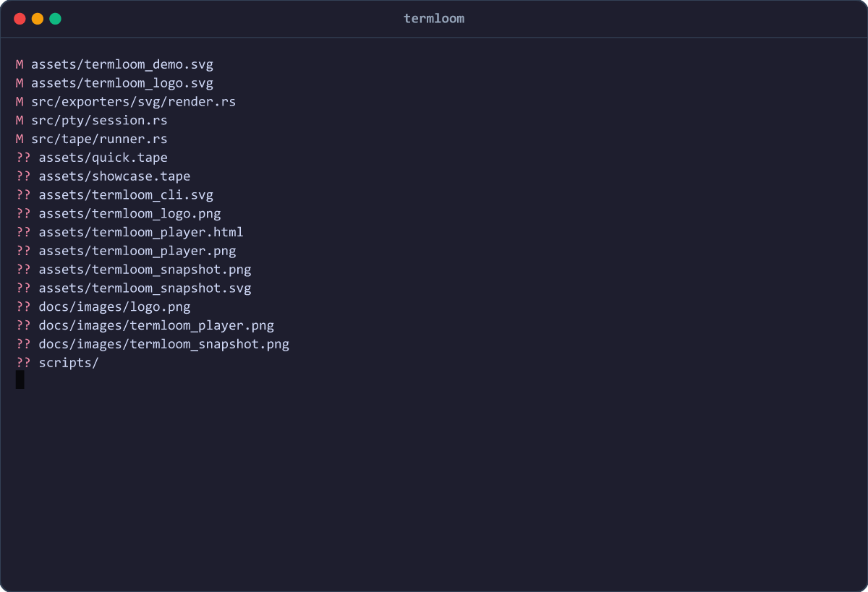Viewport: 868px width, 592px height.
Task: Click the assets/termloom_snapshot.png path
Action: click(x=145, y=270)
